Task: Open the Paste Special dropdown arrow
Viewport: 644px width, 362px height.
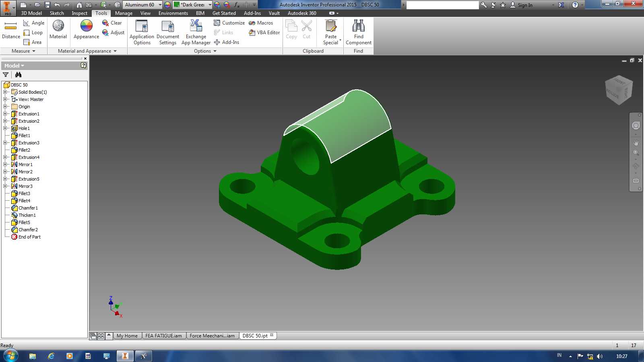Action: (x=340, y=40)
